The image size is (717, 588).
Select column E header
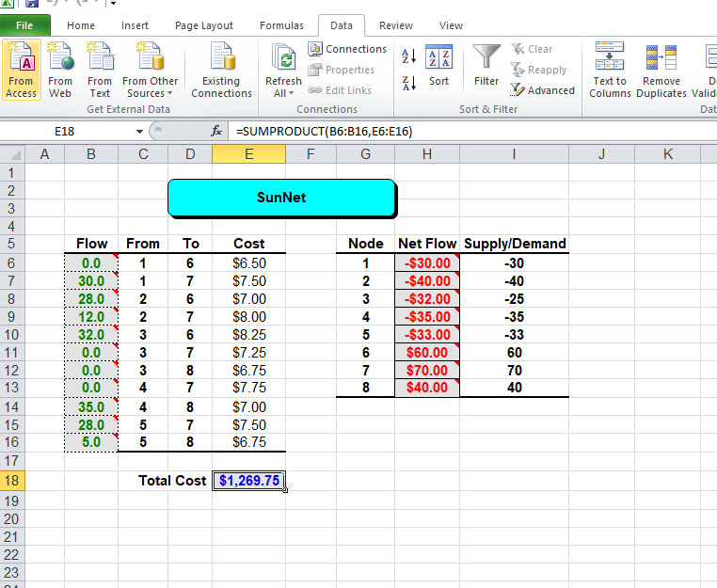(x=248, y=154)
